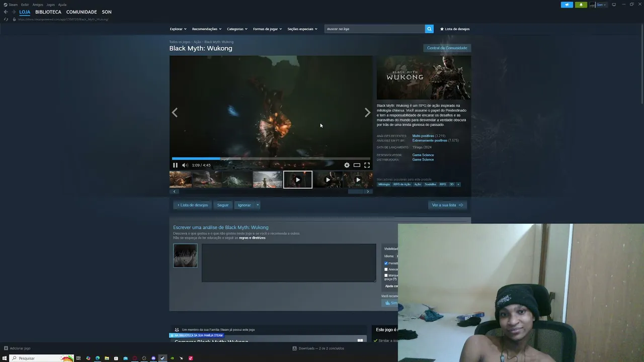Switch to the LOJA tab

(25, 12)
